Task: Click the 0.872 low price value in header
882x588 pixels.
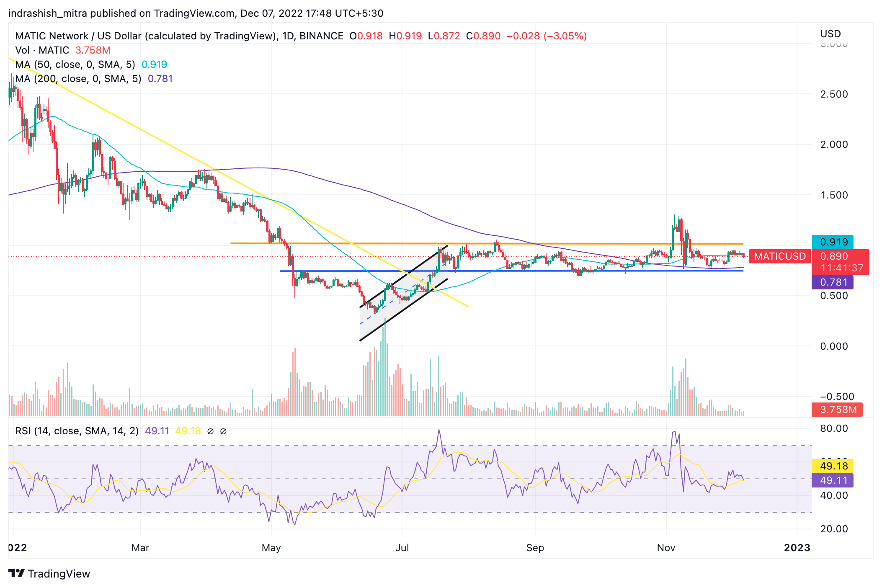Action: (447, 36)
